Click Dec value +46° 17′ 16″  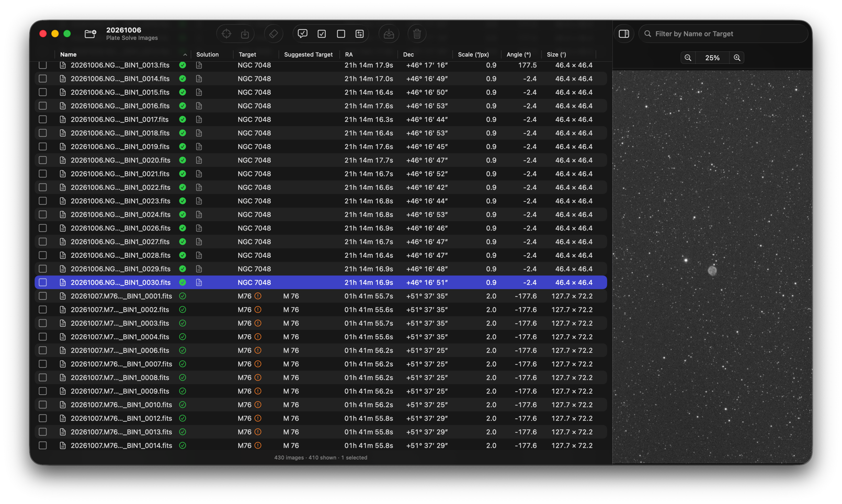pos(427,65)
